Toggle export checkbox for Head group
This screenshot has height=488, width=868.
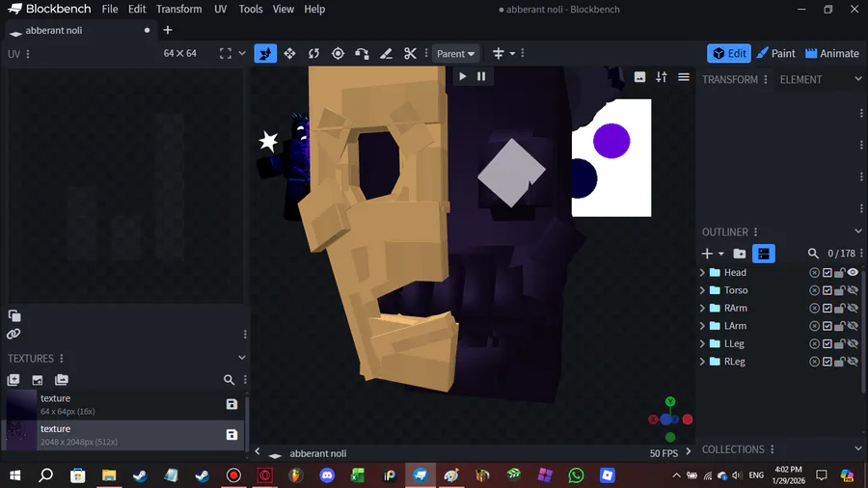(x=827, y=272)
